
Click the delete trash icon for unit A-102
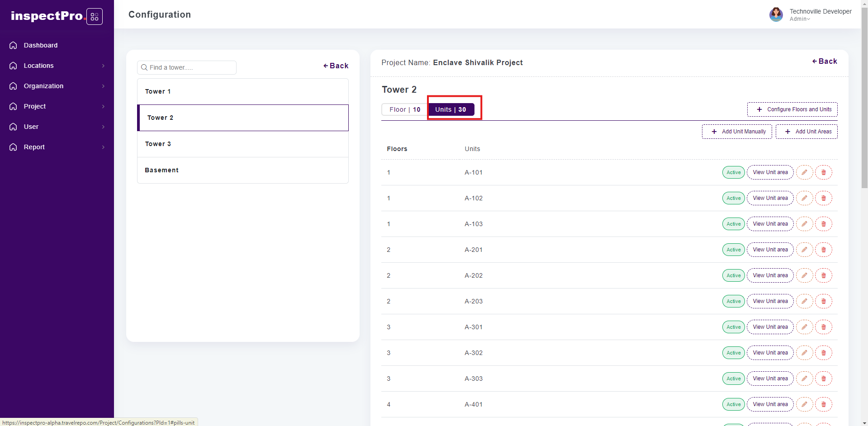823,198
